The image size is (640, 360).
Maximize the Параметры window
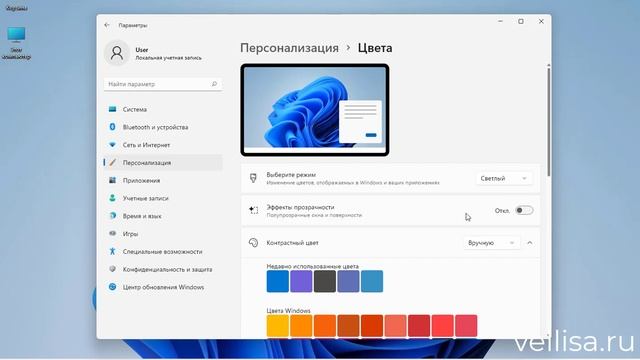click(x=521, y=21)
